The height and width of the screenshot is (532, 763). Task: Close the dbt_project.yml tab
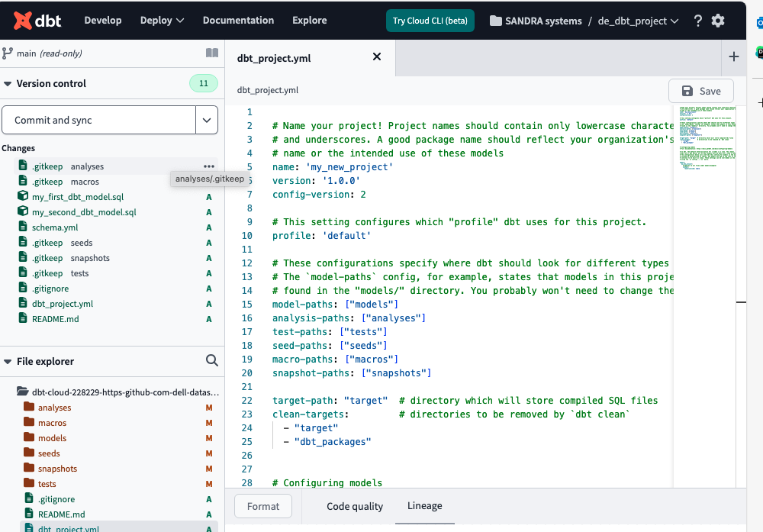[377, 57]
